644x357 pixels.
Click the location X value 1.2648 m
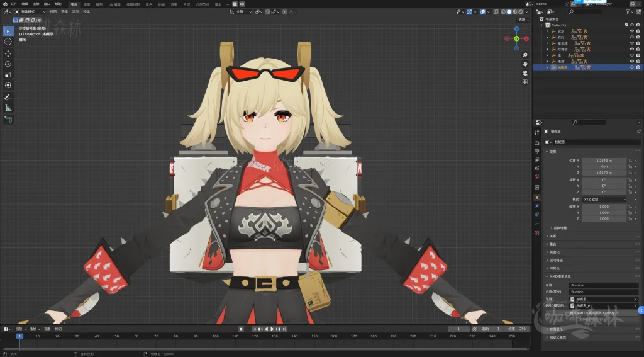pyautogui.click(x=604, y=161)
